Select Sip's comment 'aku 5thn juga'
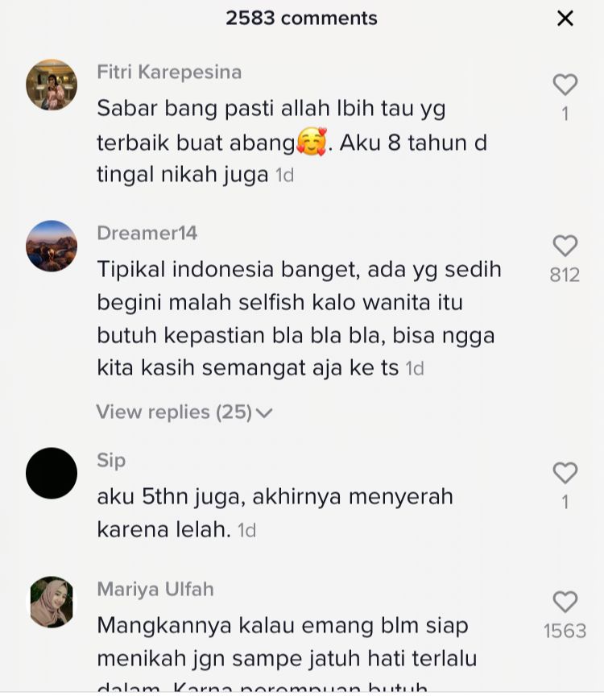 pyautogui.click(x=275, y=513)
